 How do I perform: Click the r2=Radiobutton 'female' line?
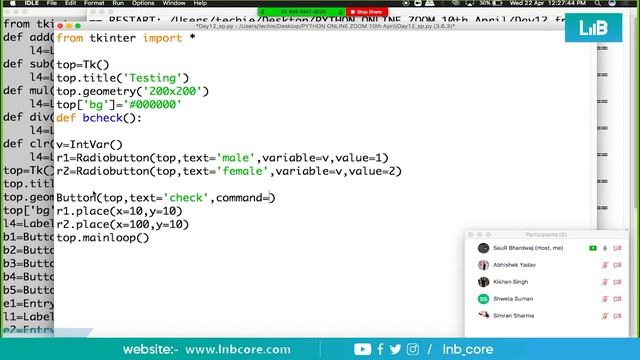[229, 171]
